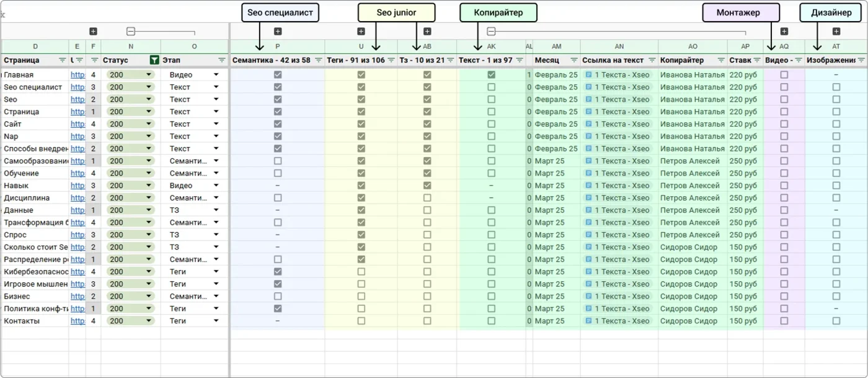
Task: Open Этап ТЗ dropdown in Данные row
Action: click(x=216, y=210)
